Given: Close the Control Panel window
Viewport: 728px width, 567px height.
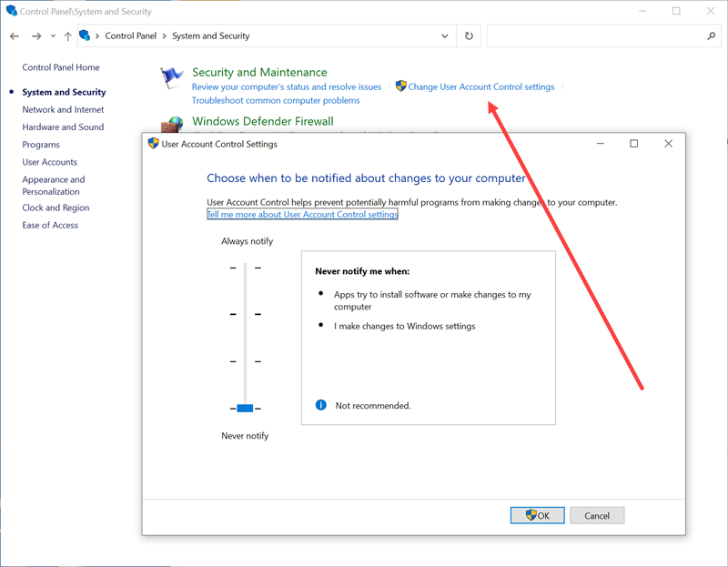Looking at the screenshot, I should pos(711,11).
